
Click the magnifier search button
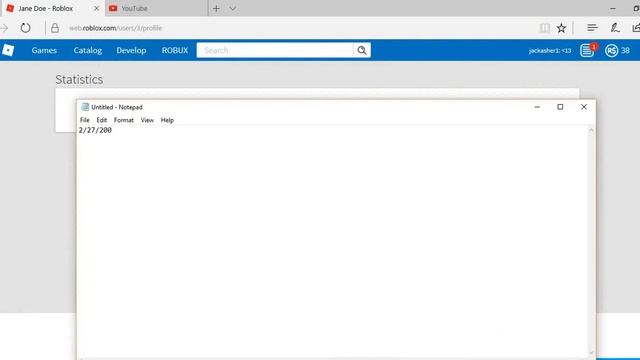pyautogui.click(x=362, y=50)
